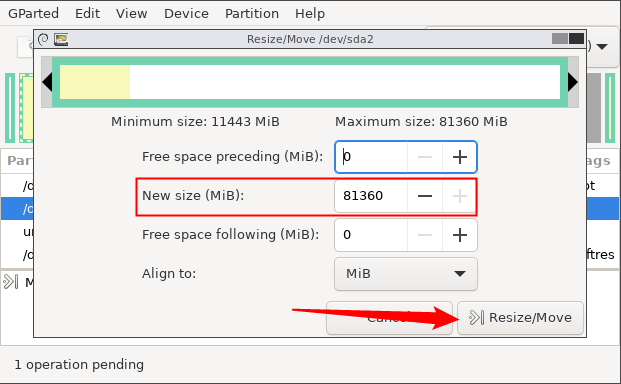The width and height of the screenshot is (621, 384).
Task: Open the Help menu
Action: click(310, 13)
